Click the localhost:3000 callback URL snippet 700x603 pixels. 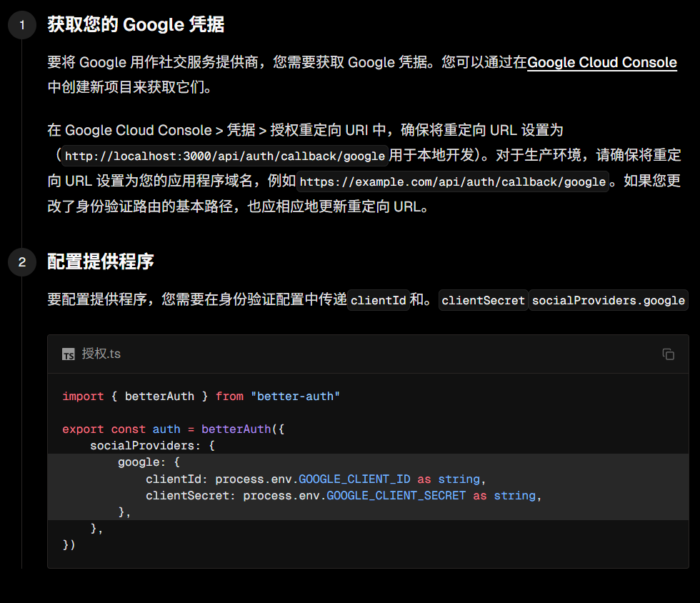click(225, 156)
